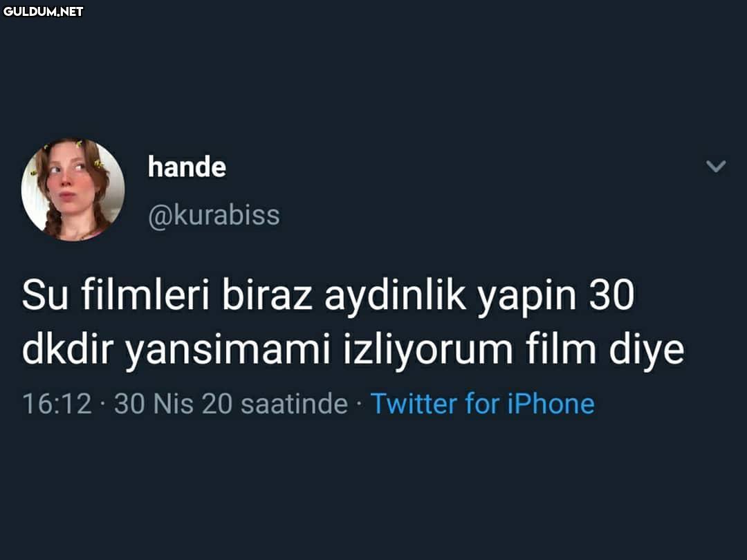Viewport: 747px width, 560px height.
Task: Select the word dkdir in the tweet
Action: (67, 349)
